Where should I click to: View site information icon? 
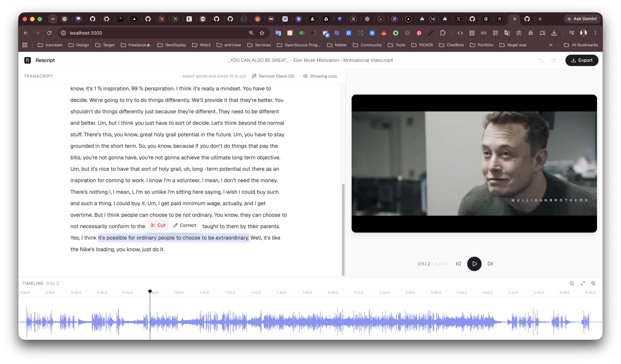63,33
